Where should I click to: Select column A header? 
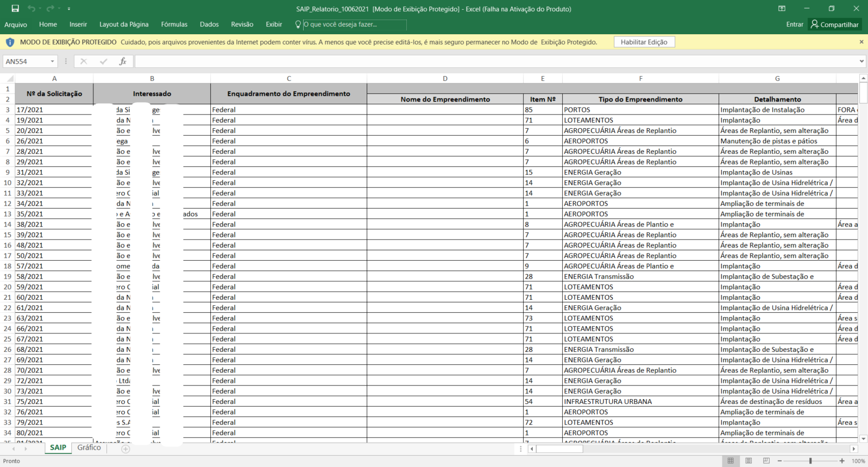(54, 79)
